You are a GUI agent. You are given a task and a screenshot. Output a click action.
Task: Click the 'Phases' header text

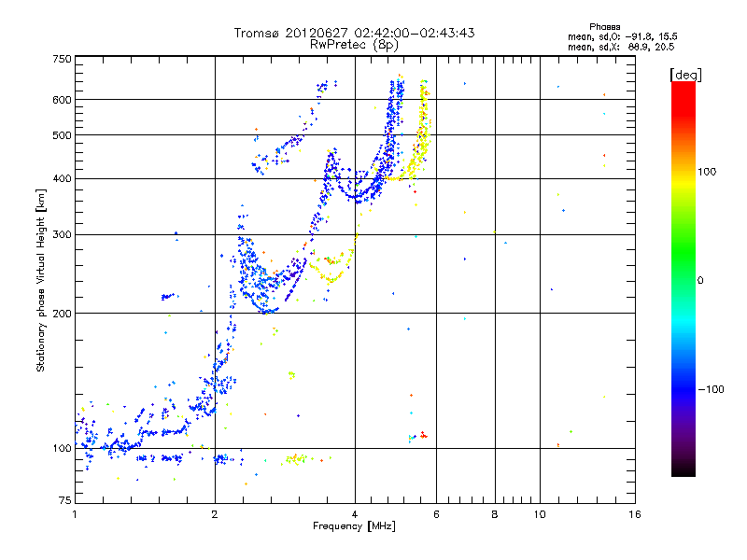click(604, 27)
